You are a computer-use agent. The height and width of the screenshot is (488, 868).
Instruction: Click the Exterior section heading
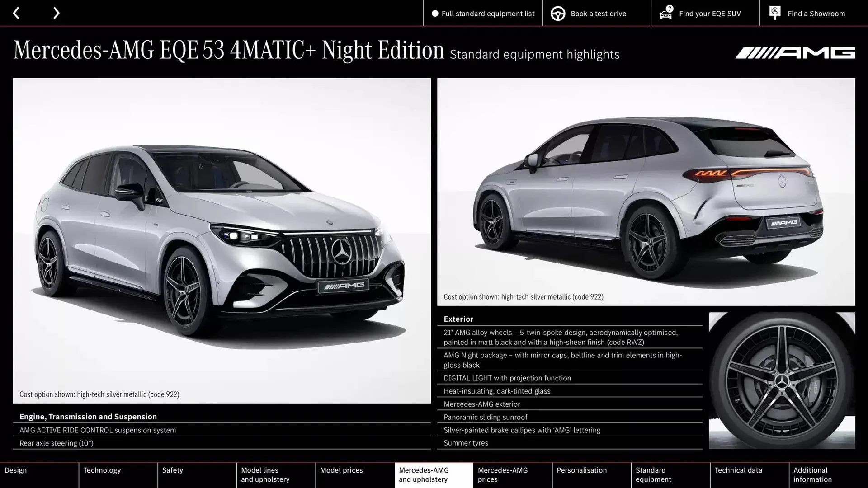pos(458,319)
